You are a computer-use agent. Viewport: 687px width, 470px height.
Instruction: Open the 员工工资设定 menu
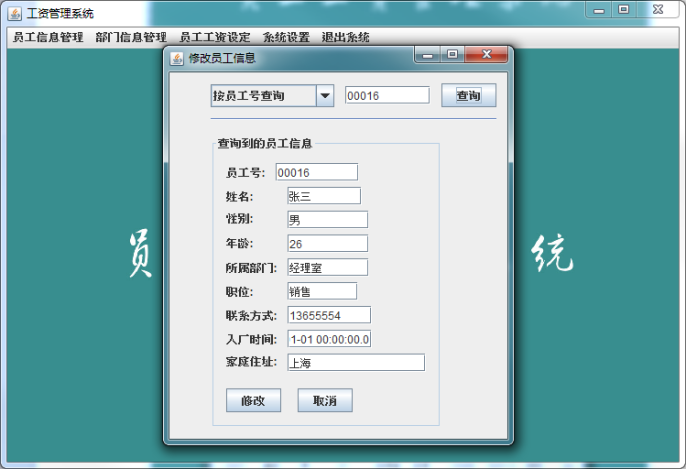click(215, 37)
